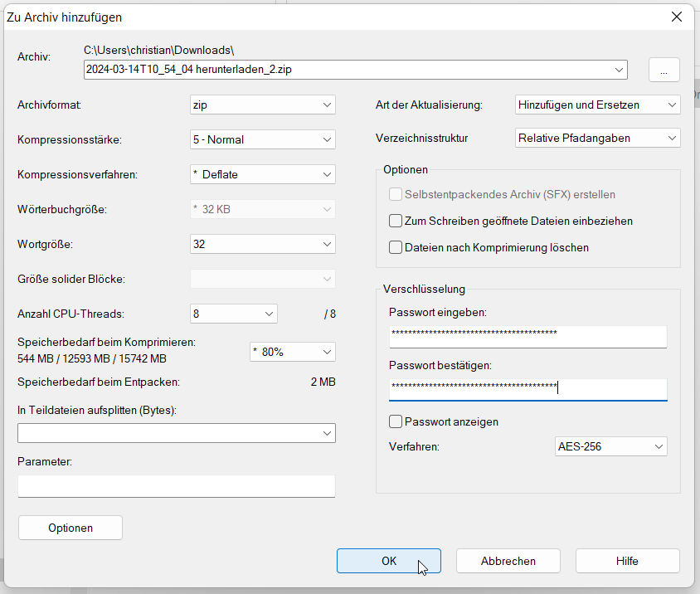Expand the In Teildateien aufsplitten dropdown
The height and width of the screenshot is (594, 700).
177,433
